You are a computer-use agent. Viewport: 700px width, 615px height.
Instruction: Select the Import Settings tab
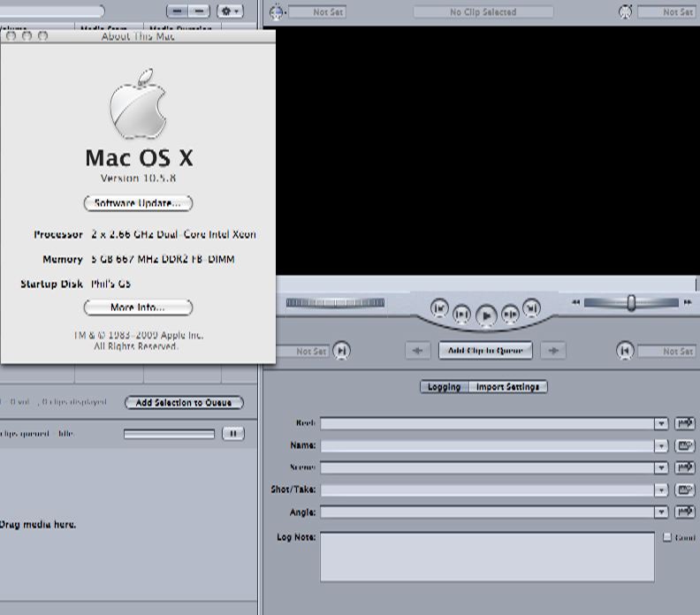[507, 387]
